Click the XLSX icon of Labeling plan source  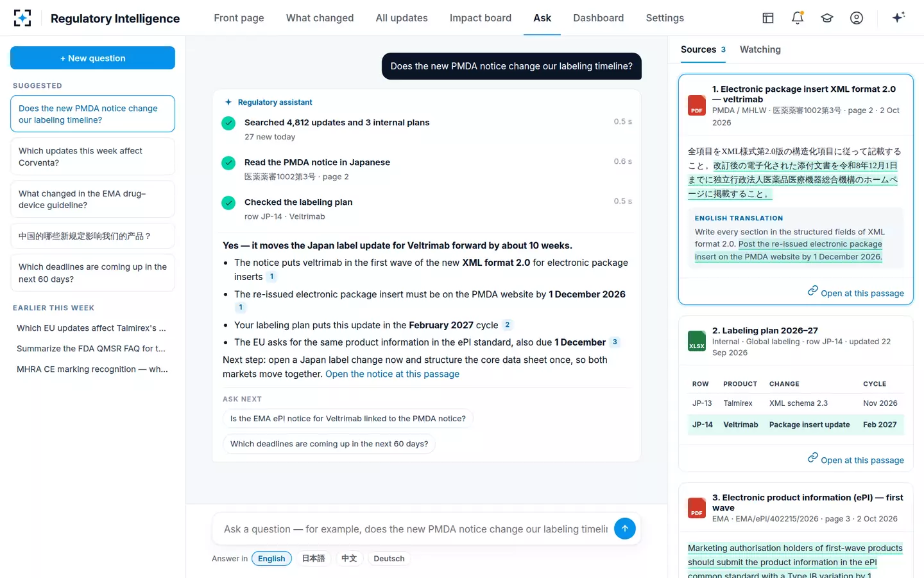[x=697, y=340]
